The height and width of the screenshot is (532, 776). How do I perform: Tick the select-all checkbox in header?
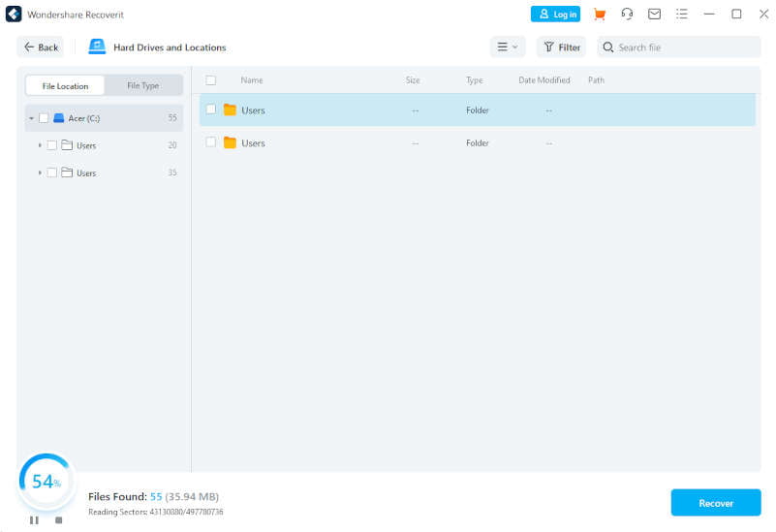pos(211,80)
